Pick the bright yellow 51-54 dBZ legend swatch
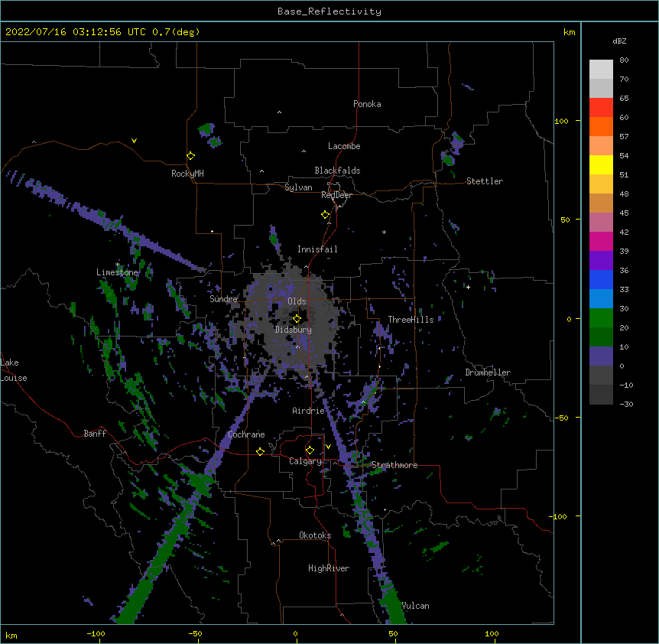This screenshot has width=659, height=644. [x=601, y=164]
